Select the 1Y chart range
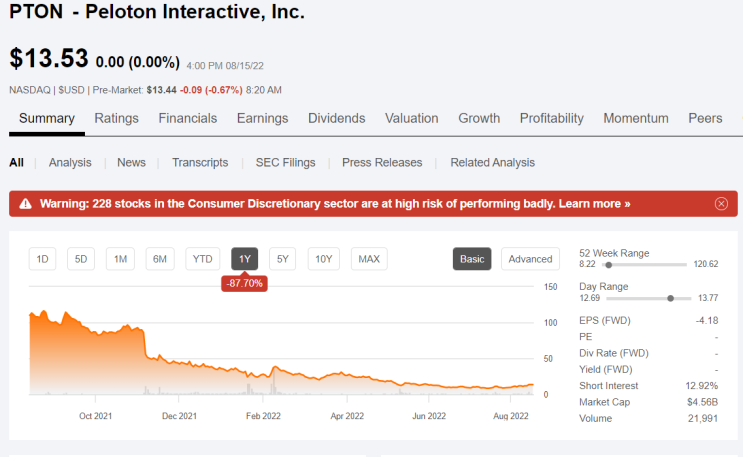This screenshot has height=457, width=743. (245, 259)
